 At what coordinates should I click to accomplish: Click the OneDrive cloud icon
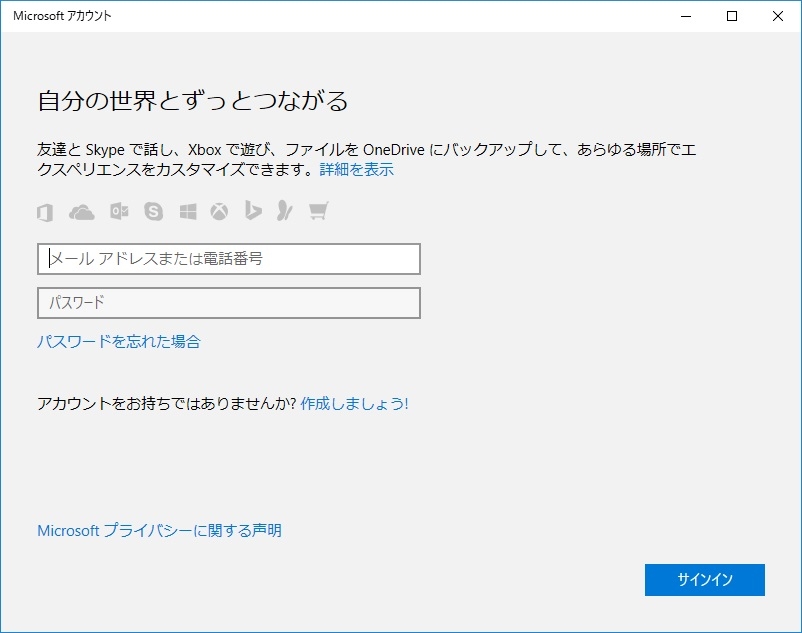[82, 212]
